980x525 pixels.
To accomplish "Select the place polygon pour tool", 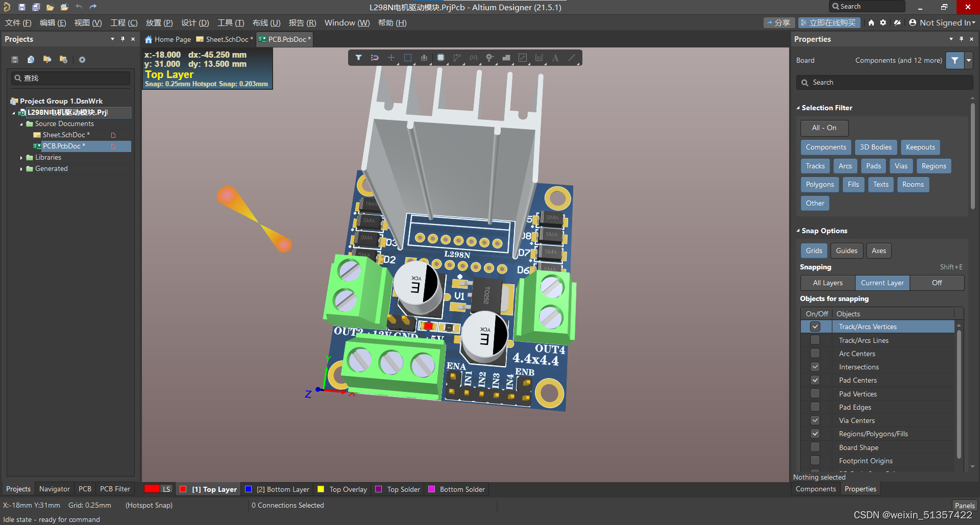I will (506, 58).
